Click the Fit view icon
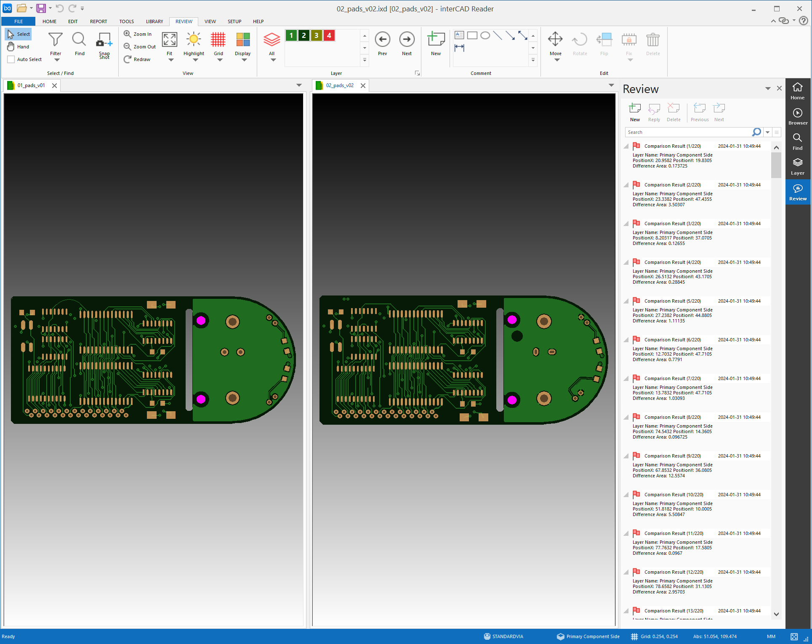This screenshot has width=812, height=644. [x=169, y=40]
